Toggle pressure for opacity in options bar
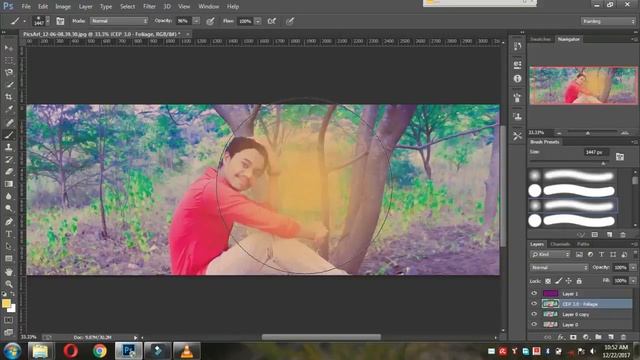 pos(210,21)
